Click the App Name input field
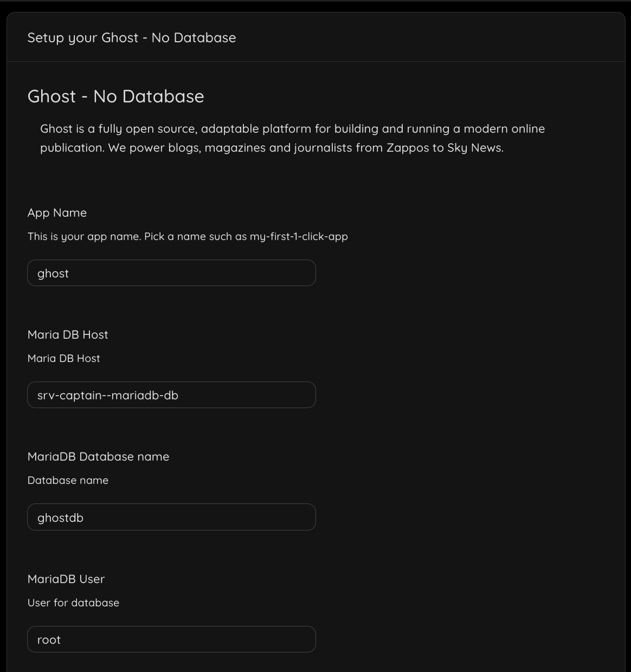The height and width of the screenshot is (672, 631). click(x=171, y=273)
